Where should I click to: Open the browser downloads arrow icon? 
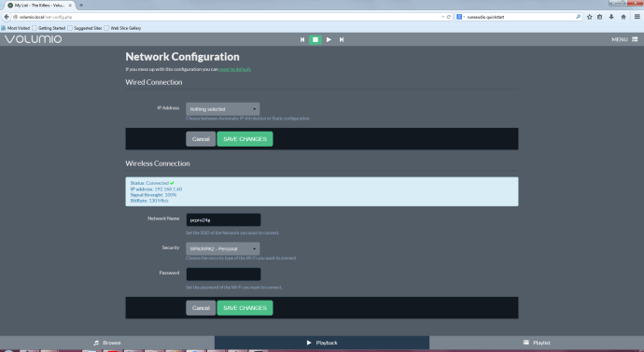pos(611,17)
